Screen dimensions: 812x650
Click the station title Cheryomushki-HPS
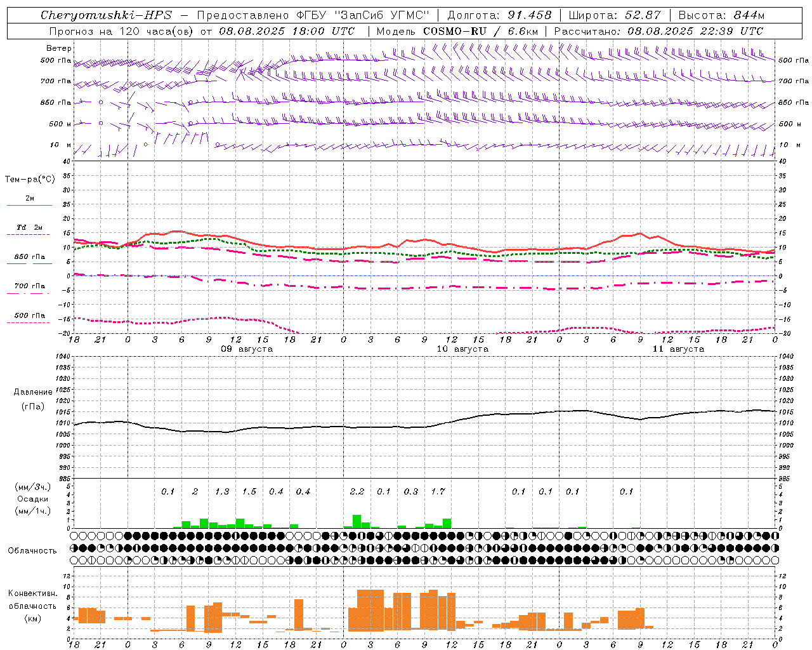pos(107,15)
